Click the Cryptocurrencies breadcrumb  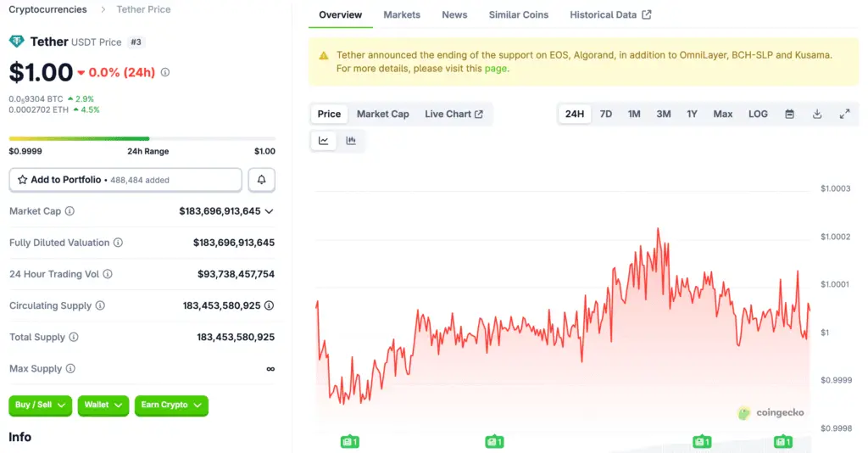coord(47,9)
